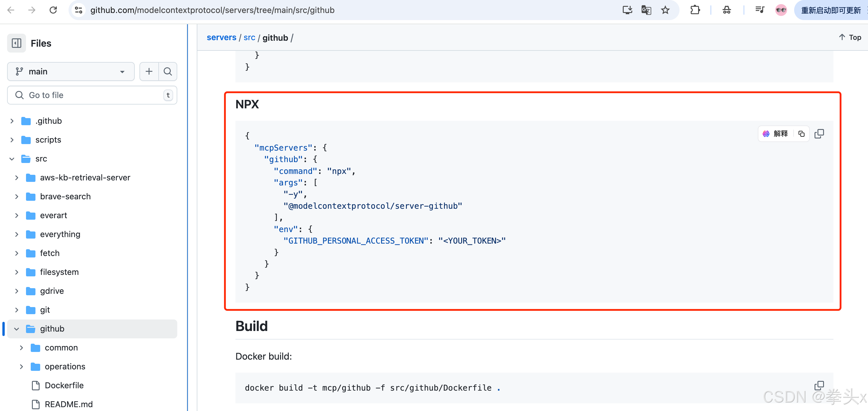
Task: Jump to Top of page
Action: click(x=850, y=37)
